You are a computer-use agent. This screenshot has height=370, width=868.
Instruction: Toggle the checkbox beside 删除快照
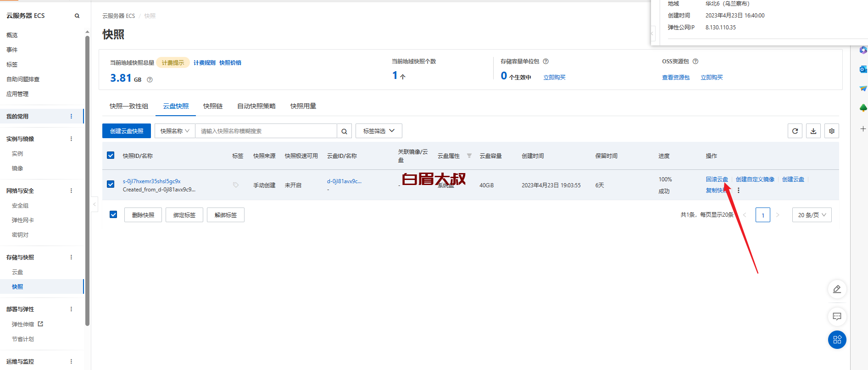(x=113, y=215)
